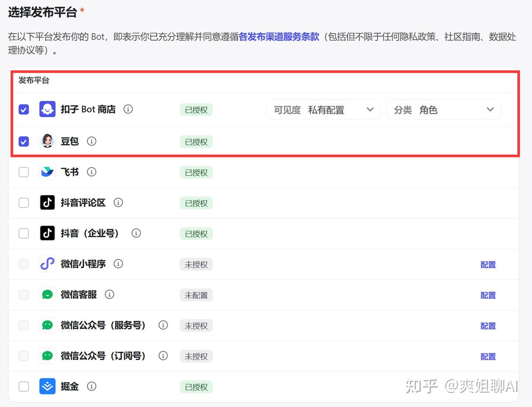
Task: Click the disabled 微信客服 checkbox
Action: (x=24, y=294)
